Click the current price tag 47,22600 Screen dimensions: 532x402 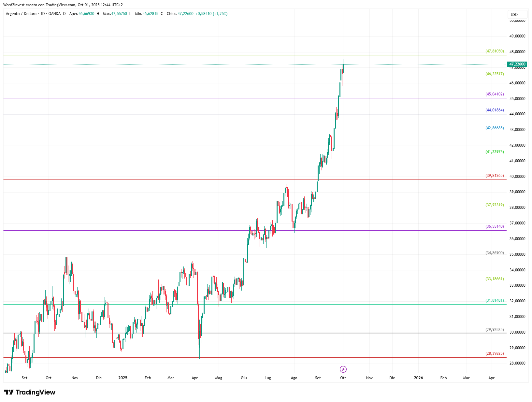(x=517, y=64)
